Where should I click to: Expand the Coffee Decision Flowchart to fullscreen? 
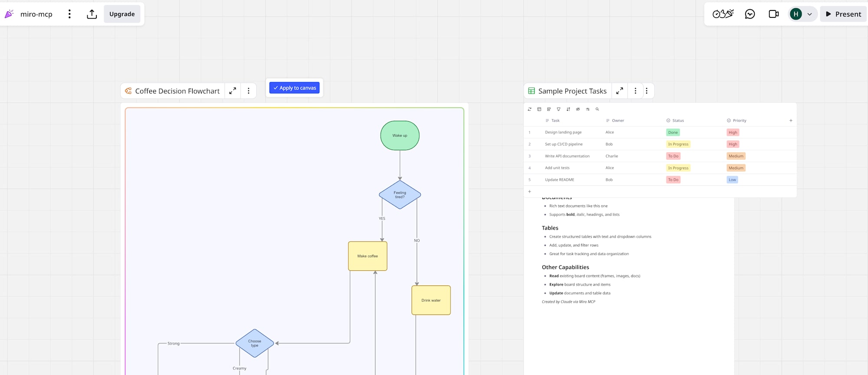(x=233, y=91)
